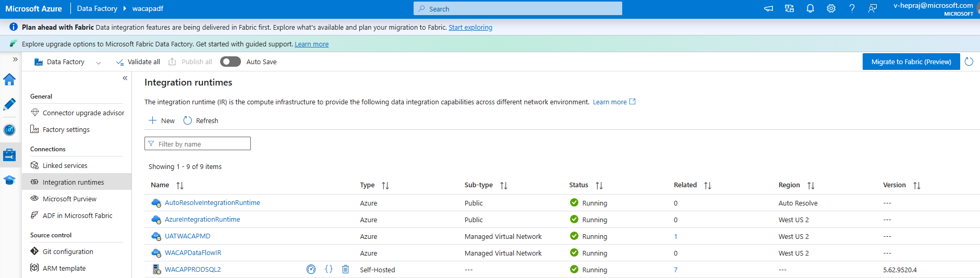Open the Home hub icon in left rail

9,80
